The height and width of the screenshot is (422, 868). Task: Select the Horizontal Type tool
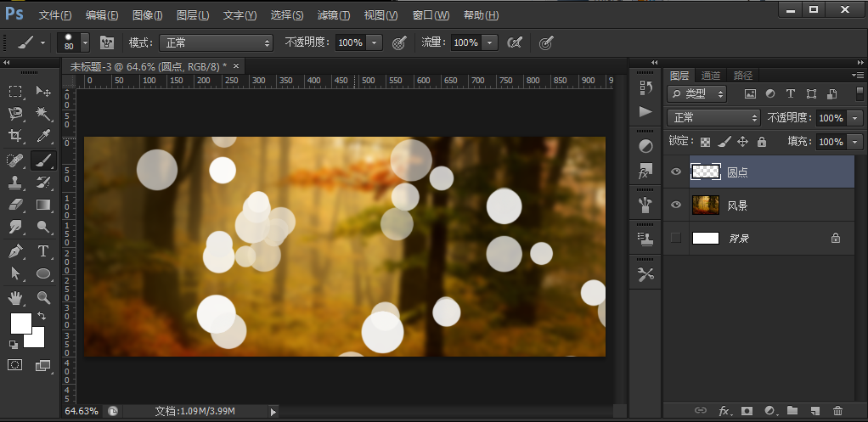pos(43,251)
